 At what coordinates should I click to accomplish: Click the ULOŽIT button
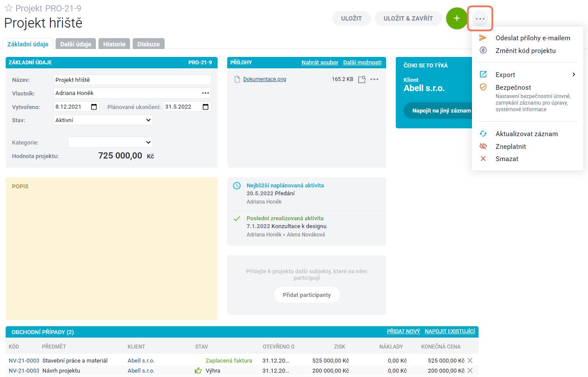[x=352, y=18]
